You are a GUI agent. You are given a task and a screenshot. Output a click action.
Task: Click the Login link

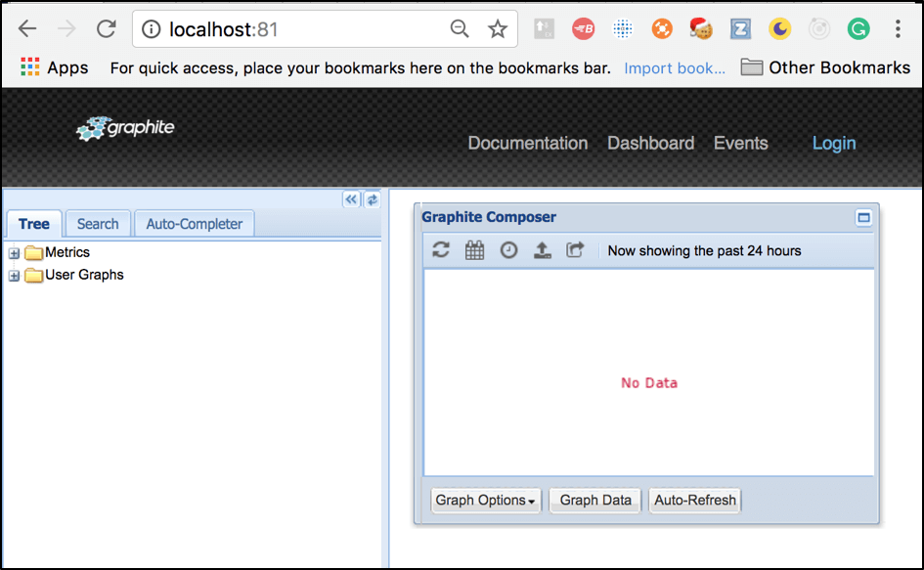tap(834, 144)
